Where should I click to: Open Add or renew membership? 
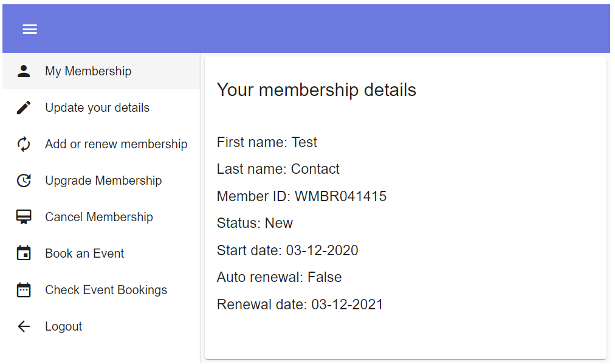click(x=116, y=144)
